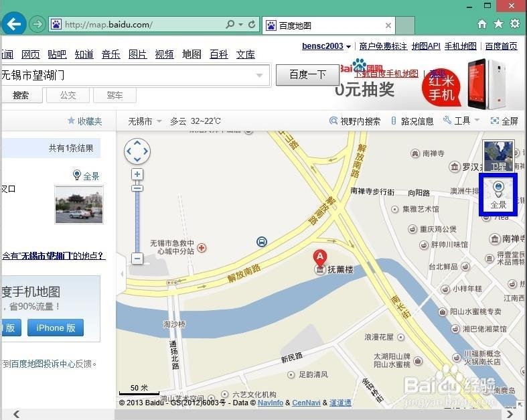Click 视野内搜索 search in view
The height and width of the screenshot is (420, 527).
(355, 121)
